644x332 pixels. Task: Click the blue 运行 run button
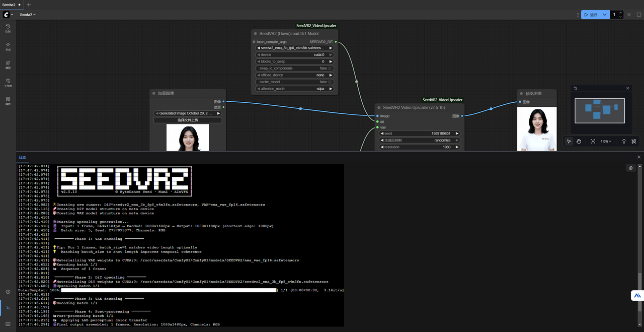tap(591, 15)
